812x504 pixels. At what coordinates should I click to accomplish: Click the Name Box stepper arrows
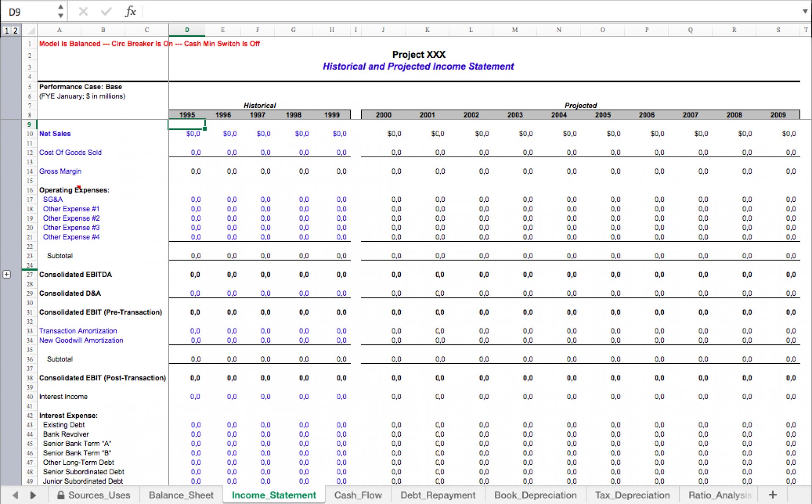(x=60, y=11)
